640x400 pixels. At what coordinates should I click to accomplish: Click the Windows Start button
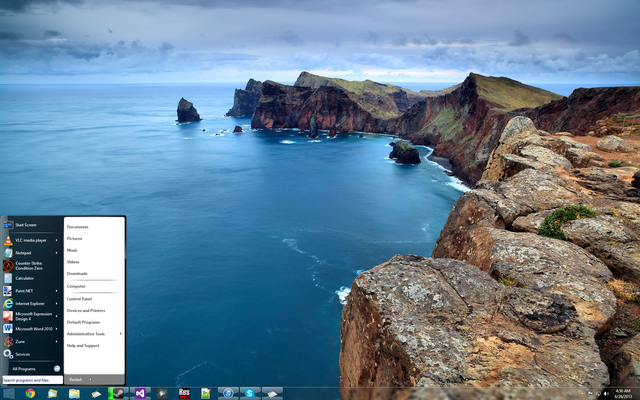pos(9,393)
